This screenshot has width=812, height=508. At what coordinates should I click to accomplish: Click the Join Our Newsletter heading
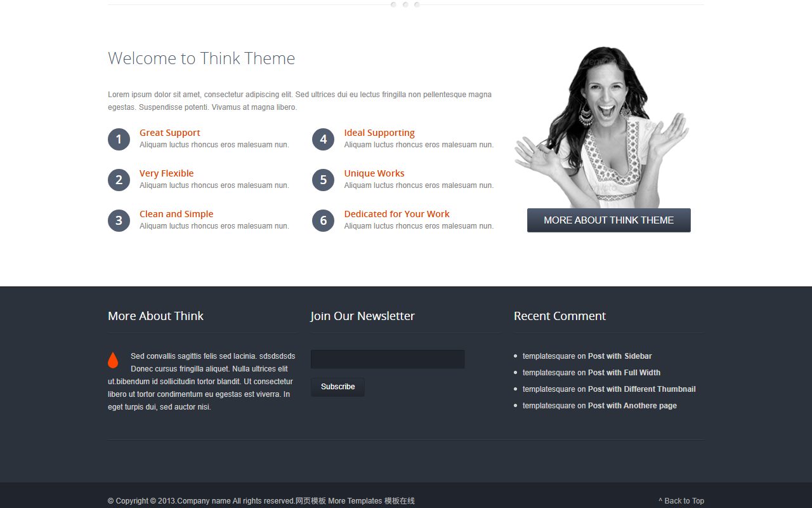pyautogui.click(x=362, y=316)
